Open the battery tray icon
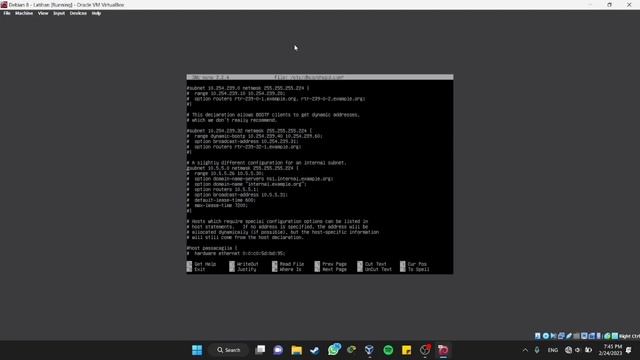The image size is (640, 360). click(x=589, y=350)
